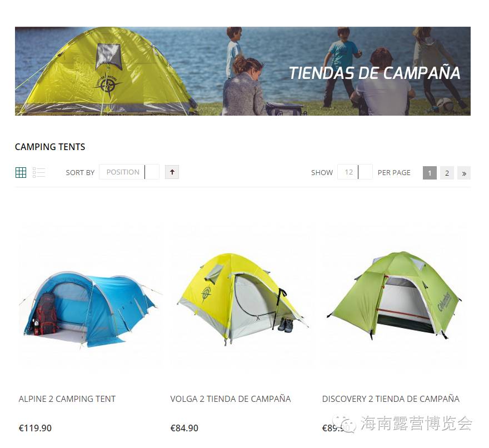Switch to list view layout
Screen dimensions: 489x448
39,172
